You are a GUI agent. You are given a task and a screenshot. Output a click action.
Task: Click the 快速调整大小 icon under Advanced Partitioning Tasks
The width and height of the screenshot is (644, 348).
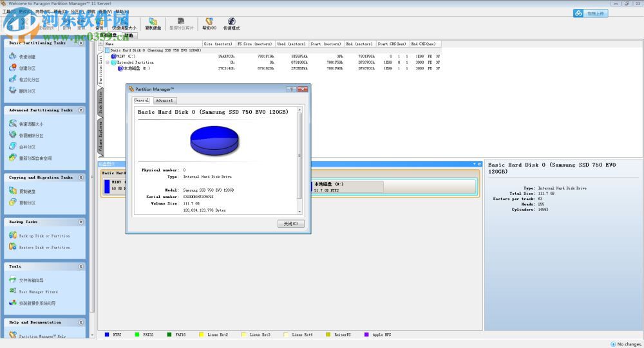[13, 124]
